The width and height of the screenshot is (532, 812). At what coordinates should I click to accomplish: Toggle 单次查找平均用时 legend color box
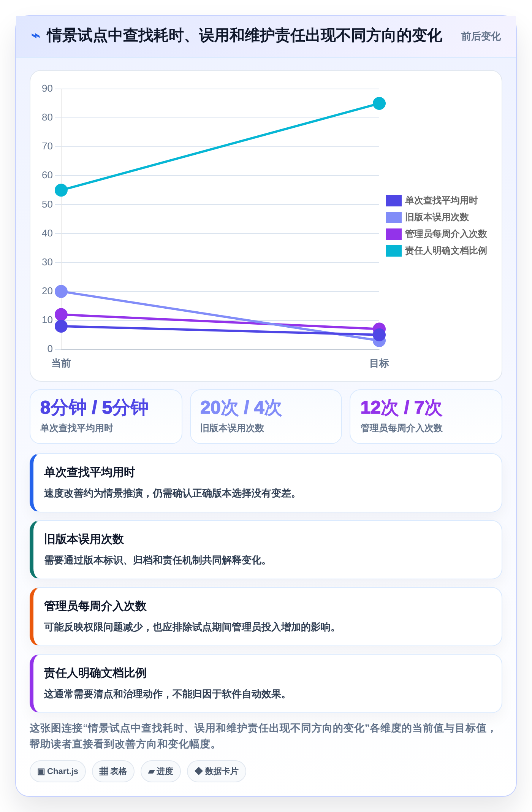(x=393, y=200)
